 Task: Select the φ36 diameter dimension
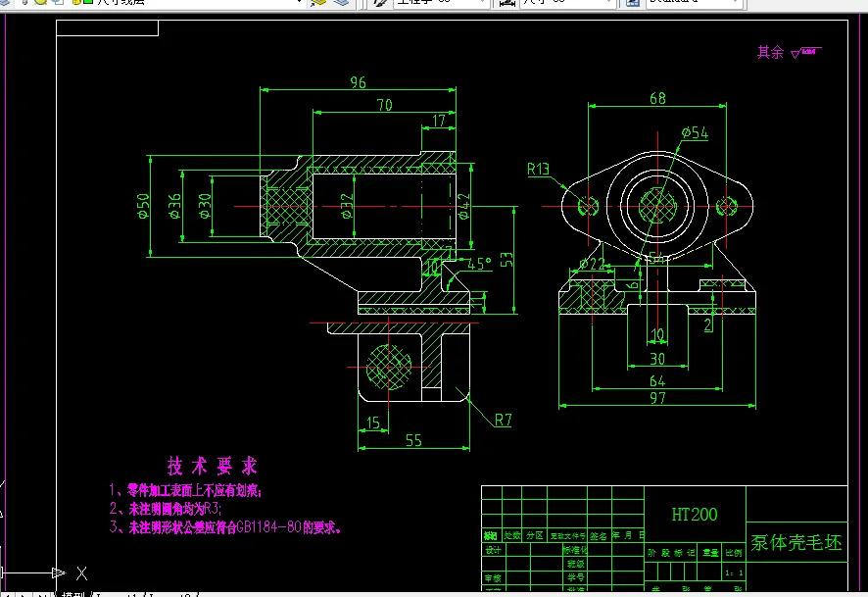tap(174, 206)
